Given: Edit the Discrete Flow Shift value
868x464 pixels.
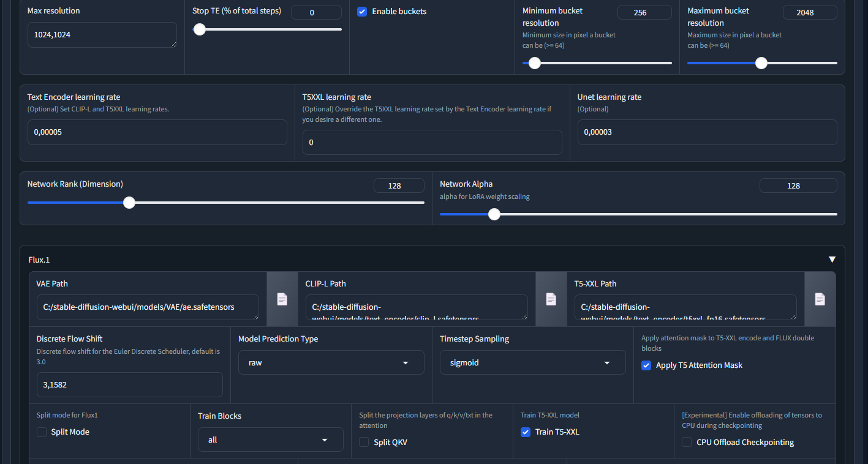Looking at the screenshot, I should (130, 384).
